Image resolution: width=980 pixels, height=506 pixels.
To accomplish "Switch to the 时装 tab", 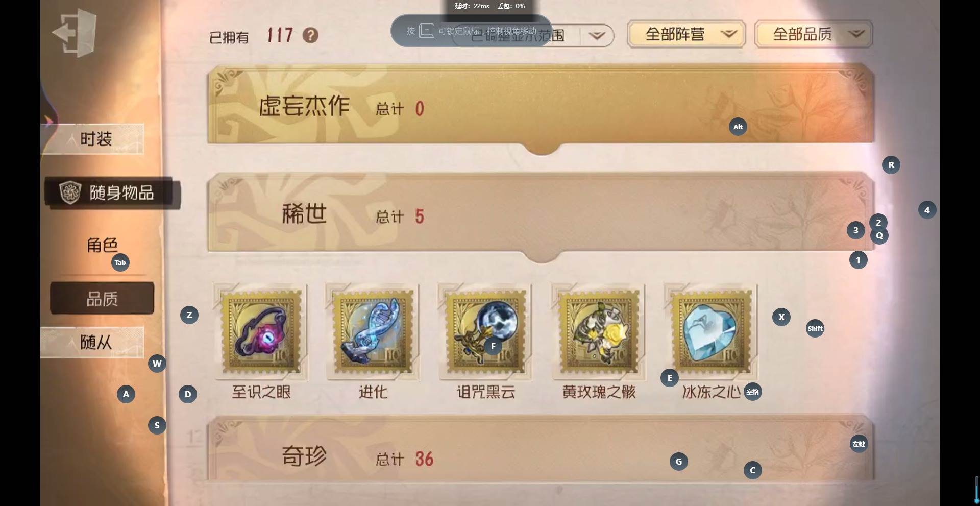I will pyautogui.click(x=92, y=139).
